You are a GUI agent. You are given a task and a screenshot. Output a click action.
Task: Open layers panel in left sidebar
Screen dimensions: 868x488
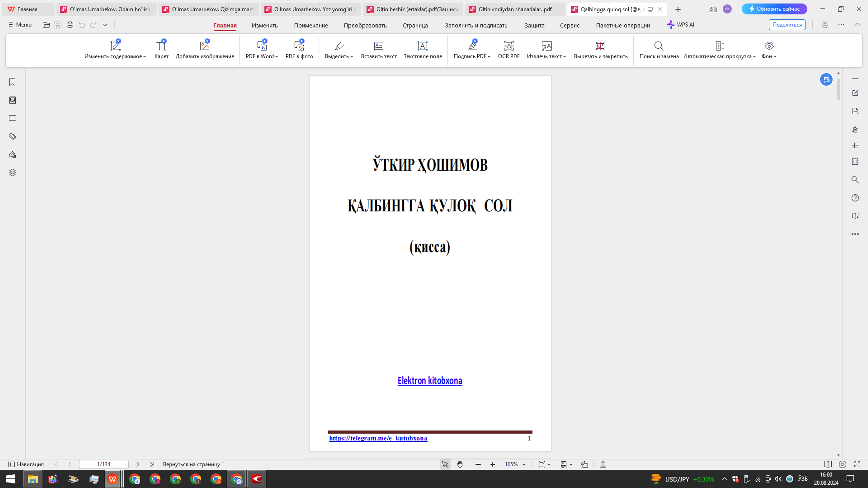(x=12, y=172)
